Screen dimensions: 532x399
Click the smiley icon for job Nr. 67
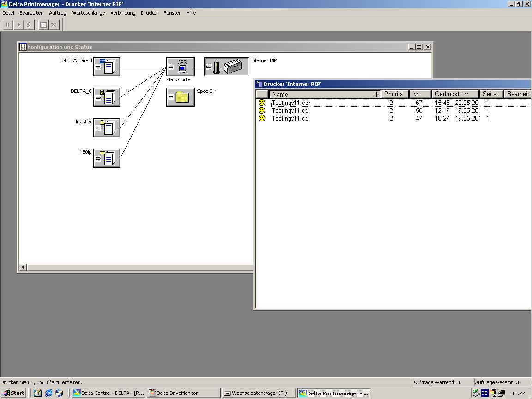262,103
